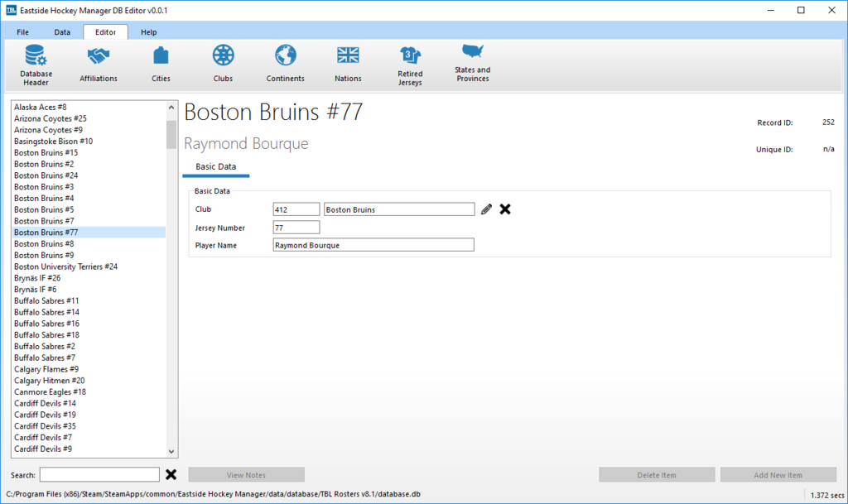The image size is (848, 504).
Task: Select Buffalo Sabres #11 in the list
Action: click(89, 300)
